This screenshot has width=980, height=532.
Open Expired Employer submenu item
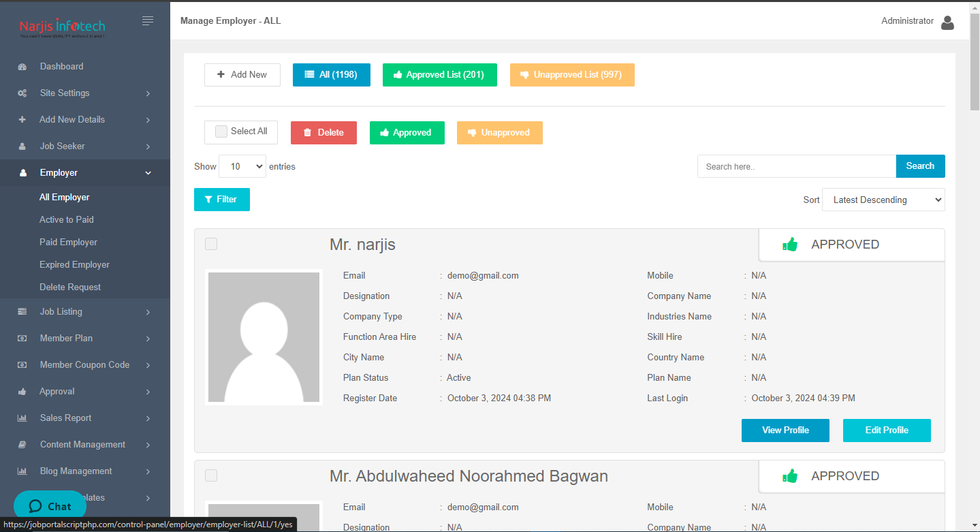[74, 265]
